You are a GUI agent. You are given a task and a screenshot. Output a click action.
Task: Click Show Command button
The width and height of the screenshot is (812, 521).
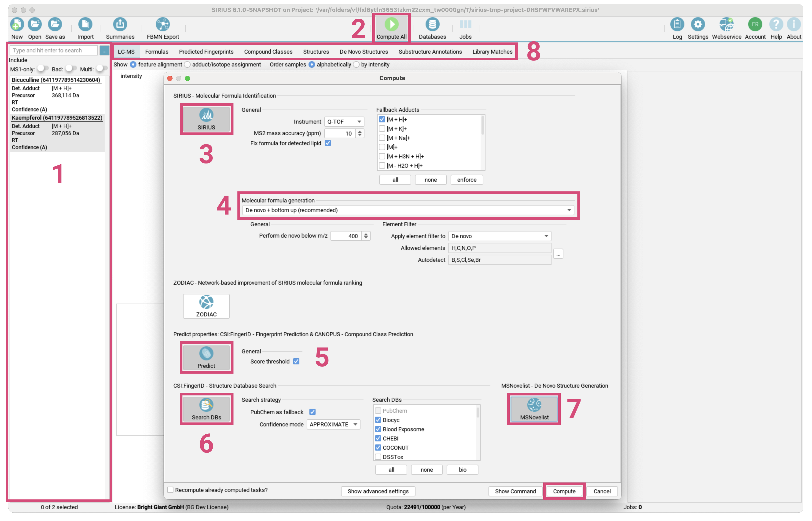click(x=515, y=491)
